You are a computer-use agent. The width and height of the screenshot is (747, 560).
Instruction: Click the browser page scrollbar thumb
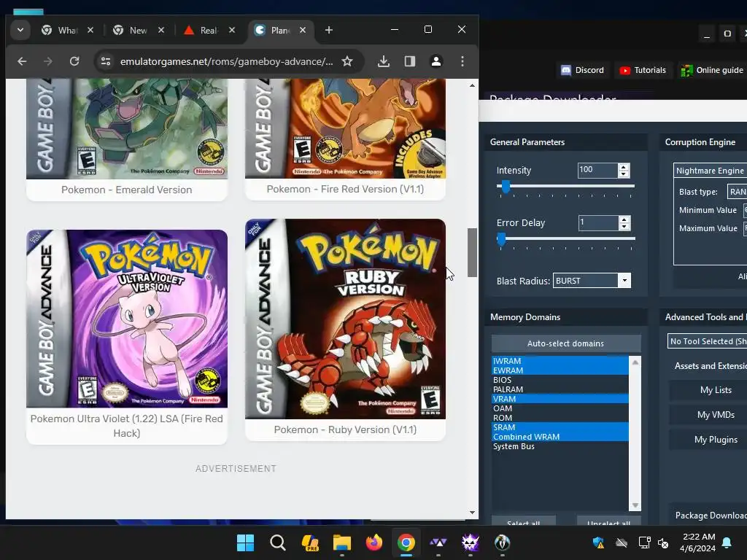472,252
